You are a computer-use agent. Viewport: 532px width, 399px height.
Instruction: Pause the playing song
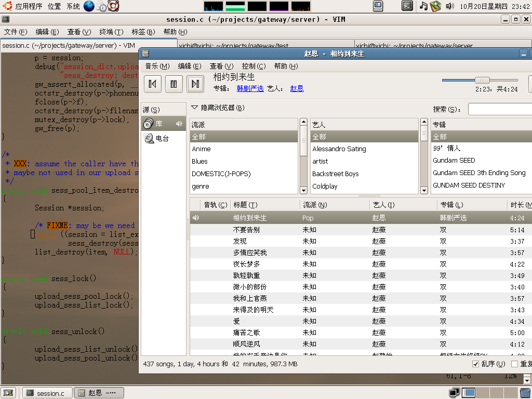[174, 84]
